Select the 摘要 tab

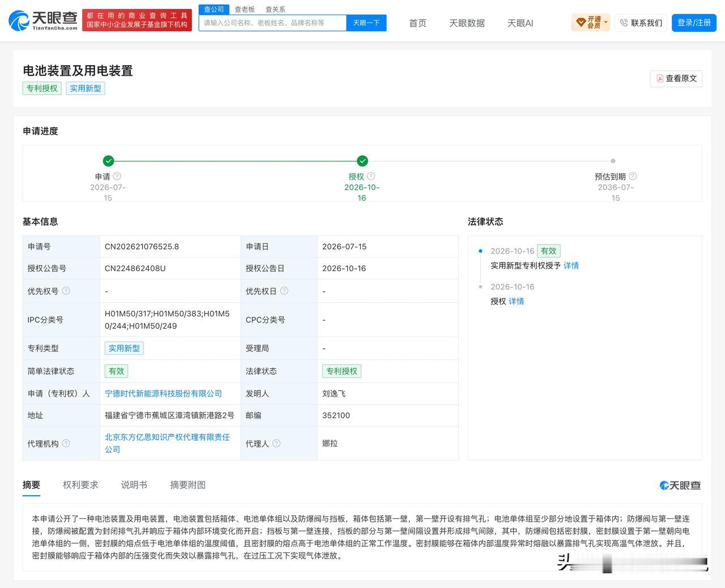(x=31, y=485)
